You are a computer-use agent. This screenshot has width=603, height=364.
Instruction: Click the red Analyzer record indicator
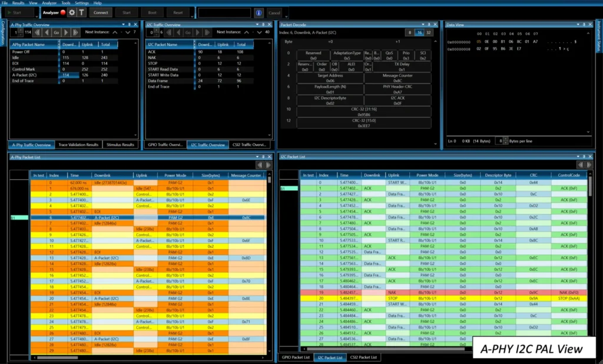[62, 12]
